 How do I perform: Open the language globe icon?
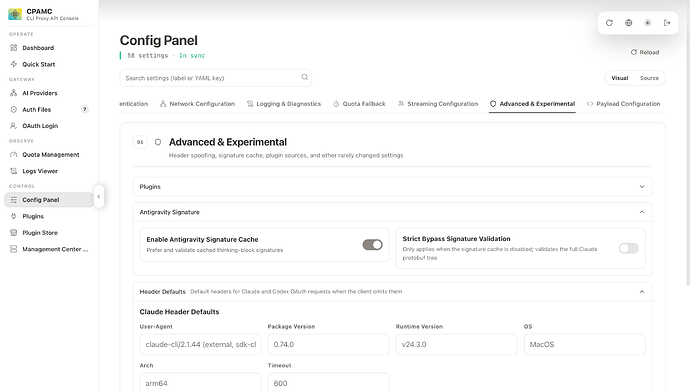click(x=628, y=23)
